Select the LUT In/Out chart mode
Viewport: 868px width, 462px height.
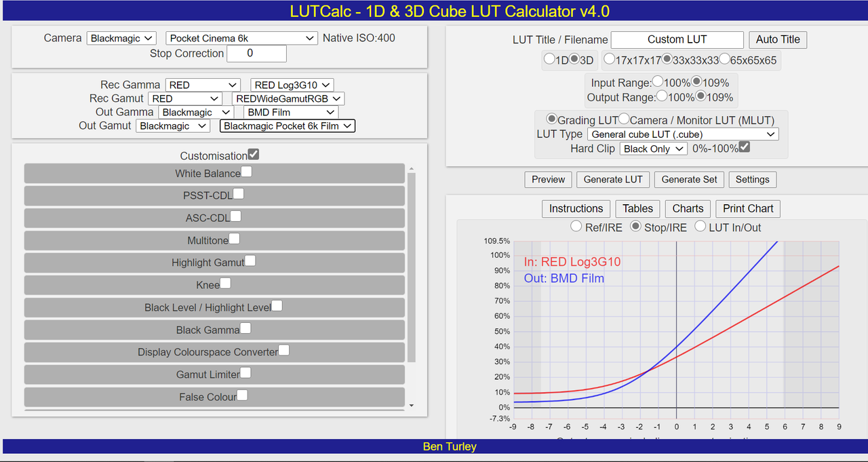point(700,226)
